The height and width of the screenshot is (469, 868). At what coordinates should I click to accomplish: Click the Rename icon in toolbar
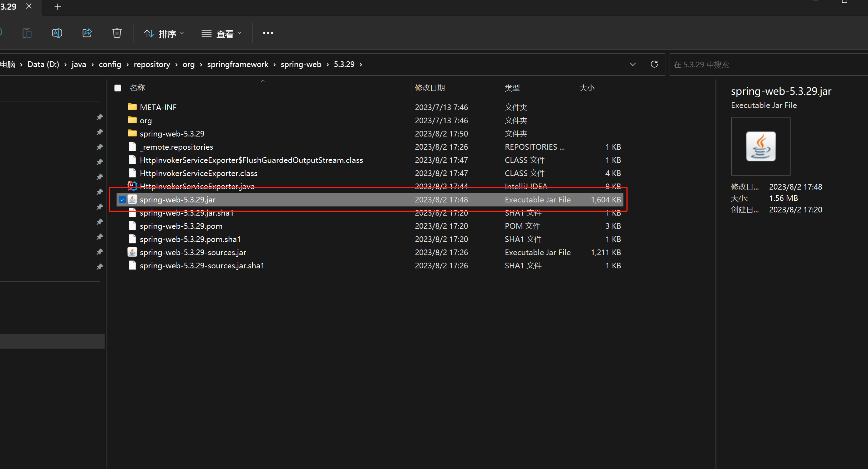[x=57, y=33]
